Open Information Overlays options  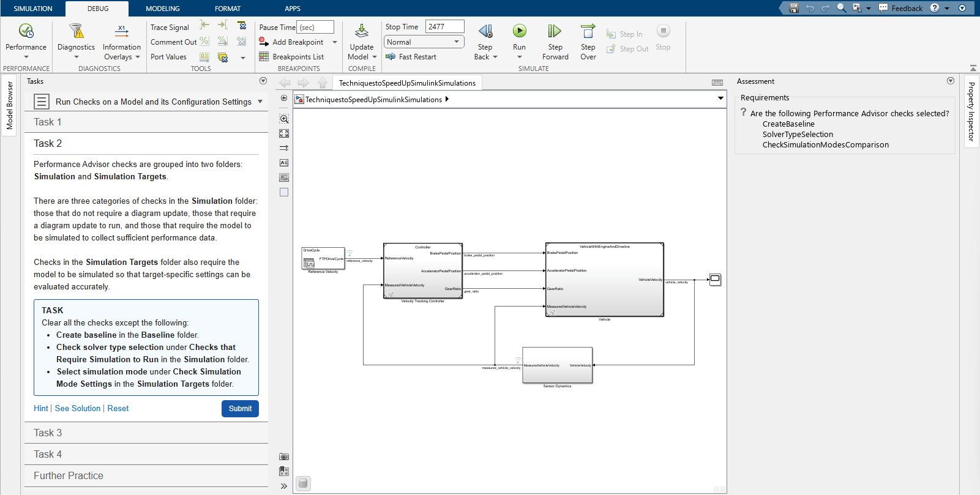pos(122,42)
